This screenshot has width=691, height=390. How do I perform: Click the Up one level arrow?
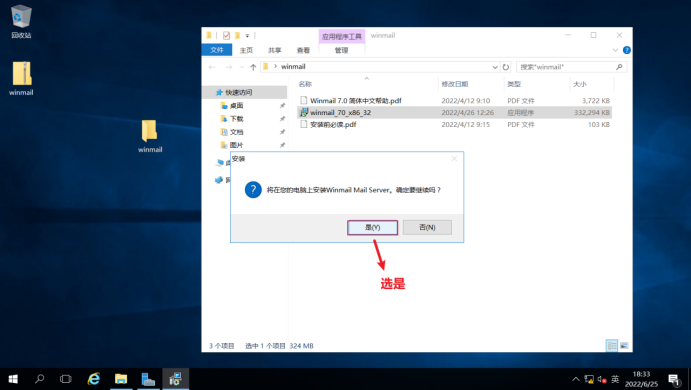coord(253,67)
